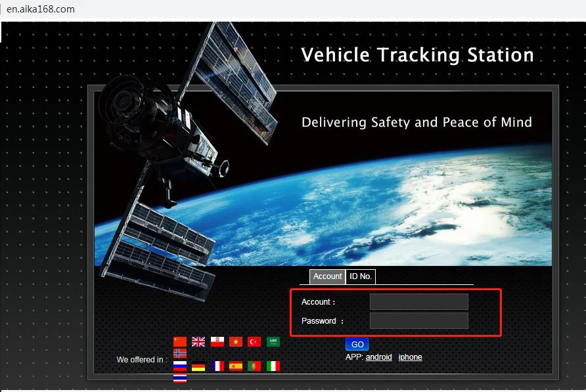Viewport: 586px width, 392px height.
Task: Open the iphone app link
Action: point(410,357)
